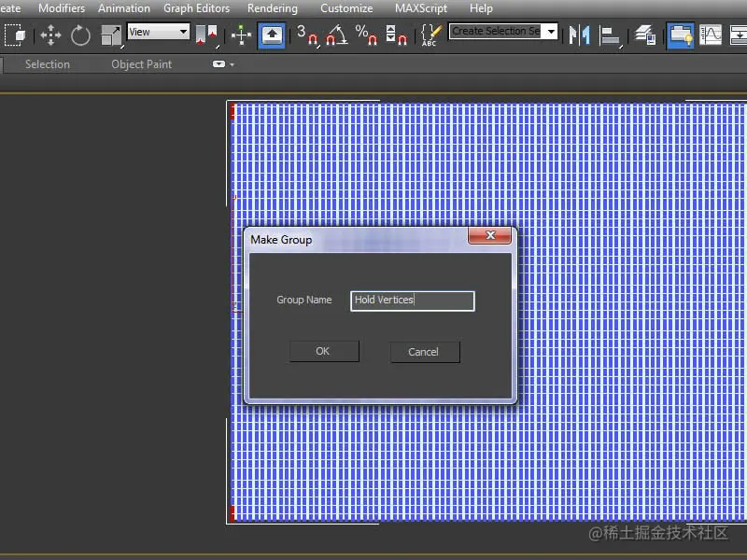Switch to the Selection ribbon tab
The image size is (747, 560).
[x=48, y=64]
